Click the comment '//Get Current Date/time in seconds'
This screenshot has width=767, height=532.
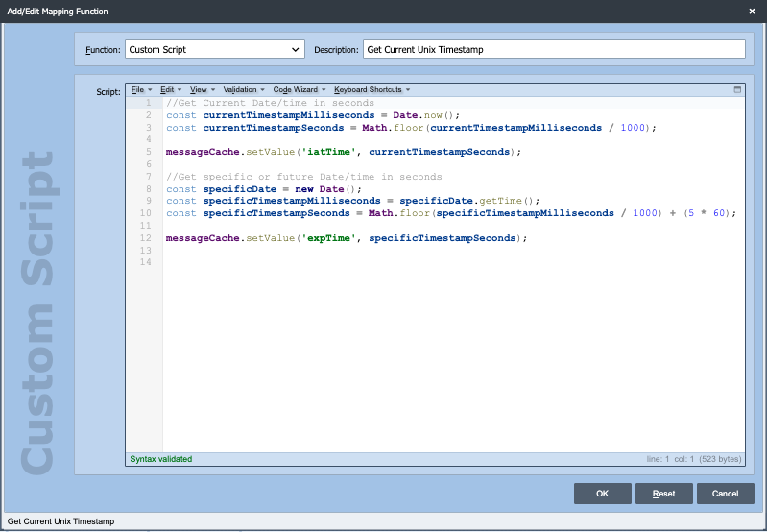point(270,103)
